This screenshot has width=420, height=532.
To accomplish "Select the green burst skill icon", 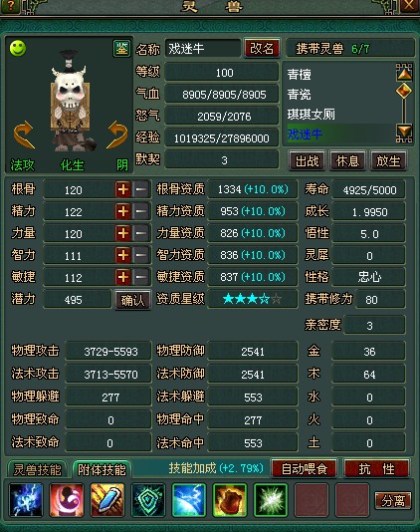I will pos(271,500).
